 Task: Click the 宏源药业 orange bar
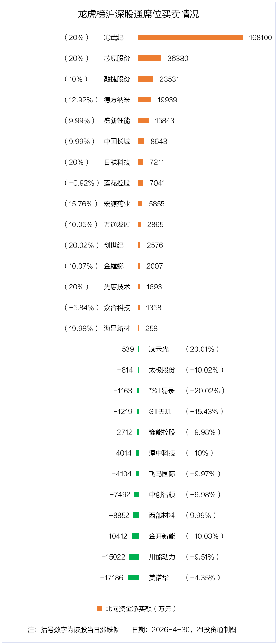point(140,204)
